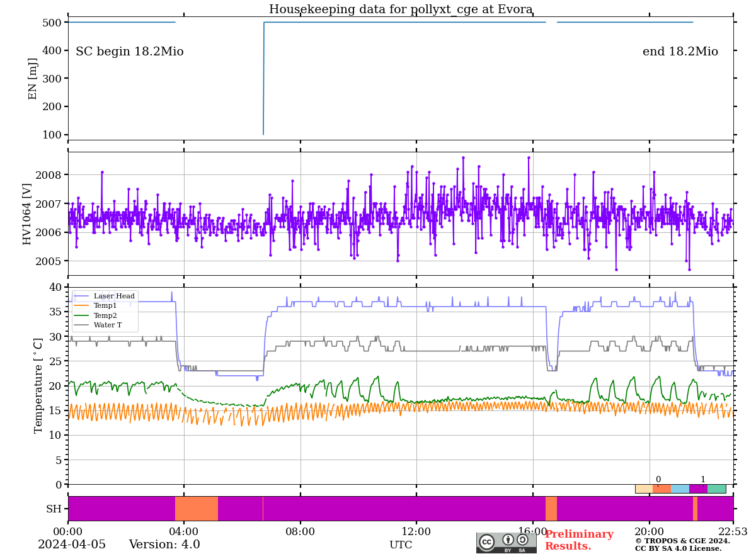This screenshot has width=756, height=554.
Task: Select the light blue swatch in the colorbar
Action: click(x=680, y=489)
